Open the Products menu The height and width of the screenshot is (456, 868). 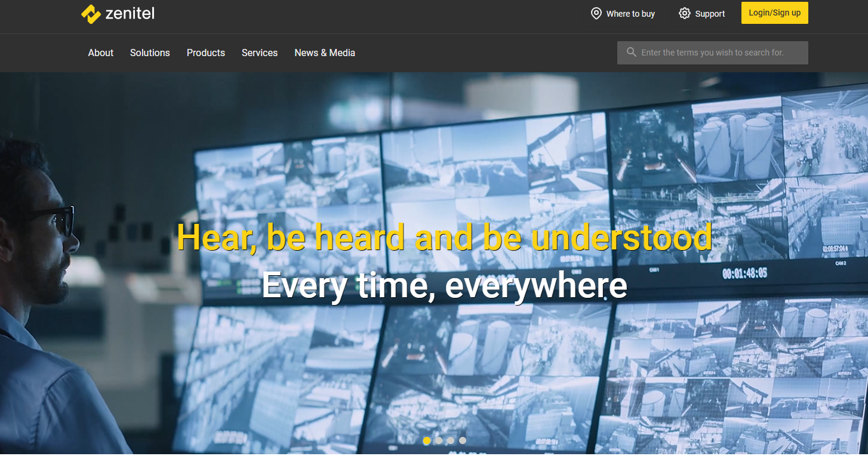205,53
